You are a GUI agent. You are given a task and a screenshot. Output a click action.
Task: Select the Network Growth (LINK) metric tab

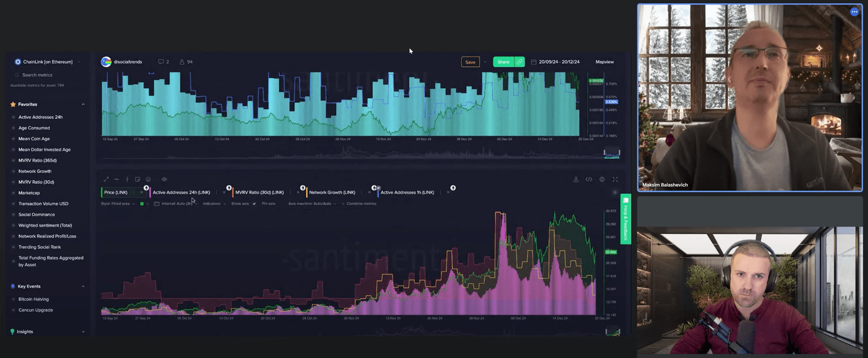tap(332, 192)
